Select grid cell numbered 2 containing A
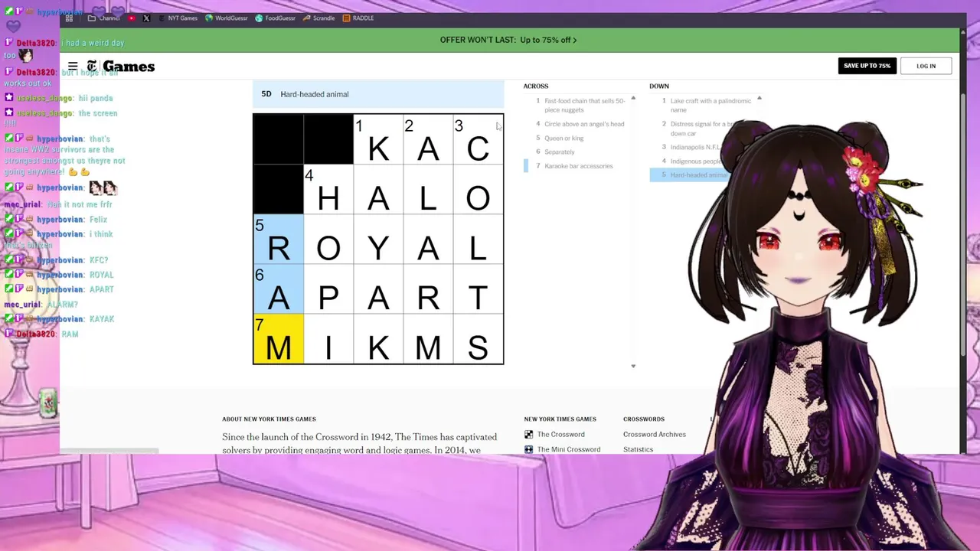Screen dimensions: 980x551 coord(428,139)
